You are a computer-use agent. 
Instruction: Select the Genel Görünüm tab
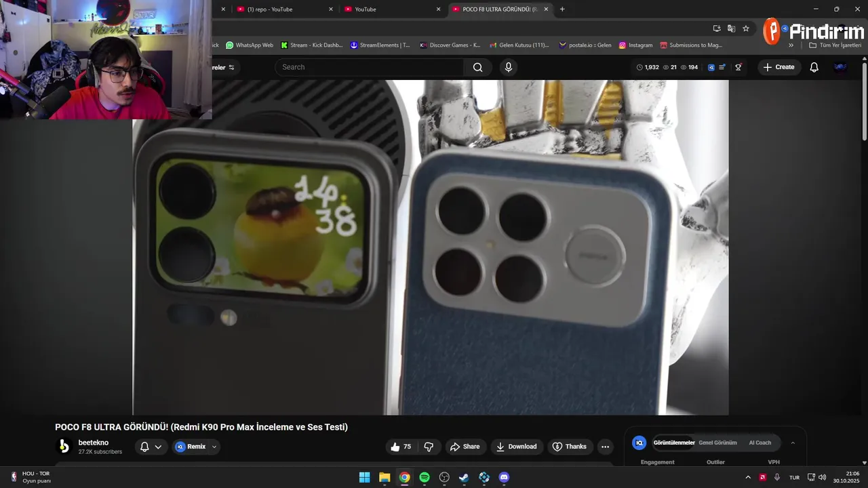click(x=717, y=443)
